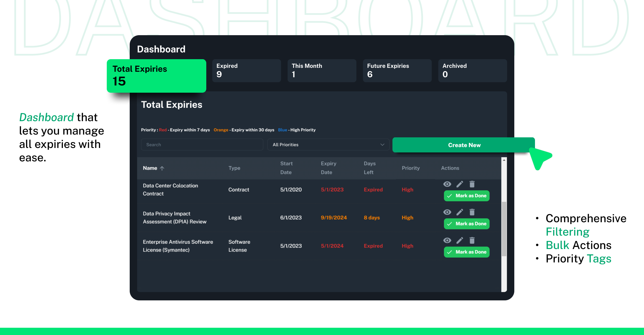This screenshot has width=644, height=335.
Task: Click the Software License type cell
Action: point(239,246)
